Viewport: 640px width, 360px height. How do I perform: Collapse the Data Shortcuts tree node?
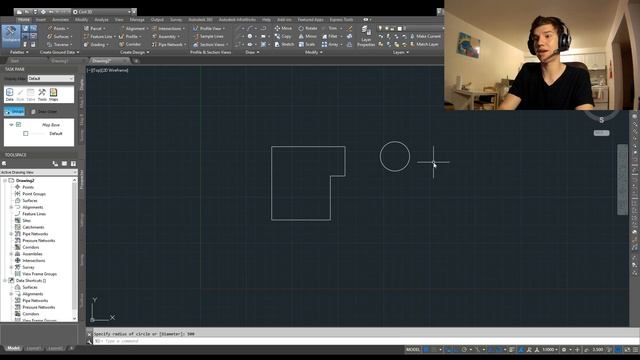(x=4, y=280)
